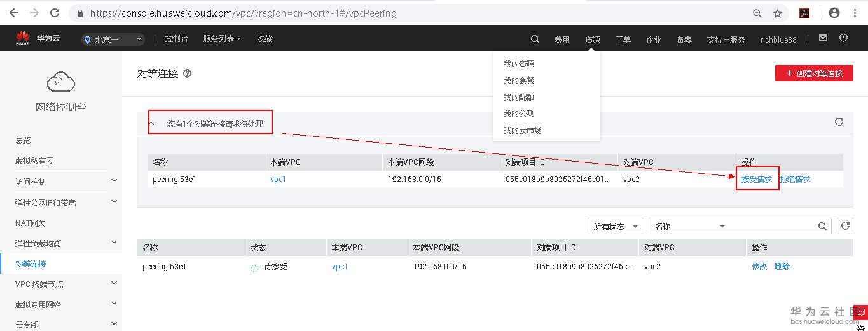Click 修改 for peering-53e1

click(759, 267)
